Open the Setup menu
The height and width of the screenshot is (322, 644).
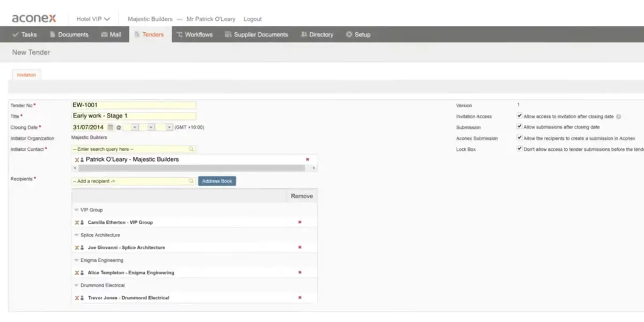[x=358, y=34]
